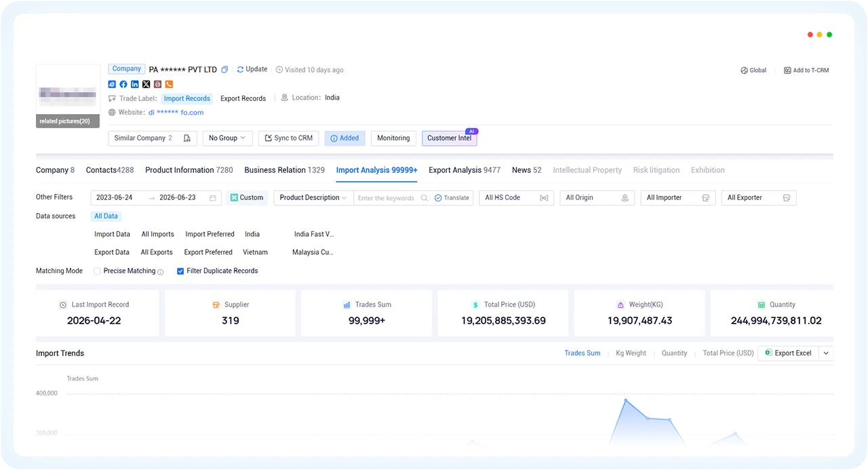Click the search magnifier in keywords box
This screenshot has height=470, width=868.
[425, 198]
